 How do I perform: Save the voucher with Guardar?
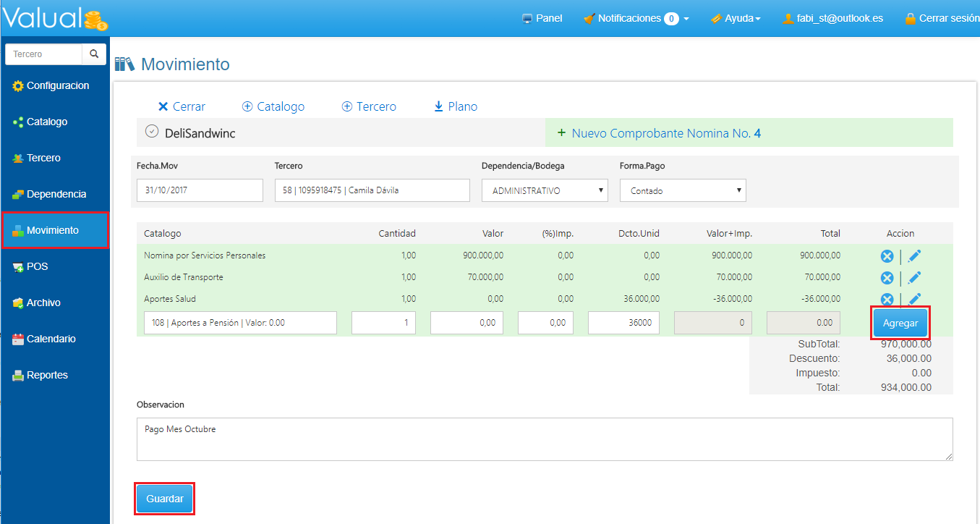click(164, 499)
